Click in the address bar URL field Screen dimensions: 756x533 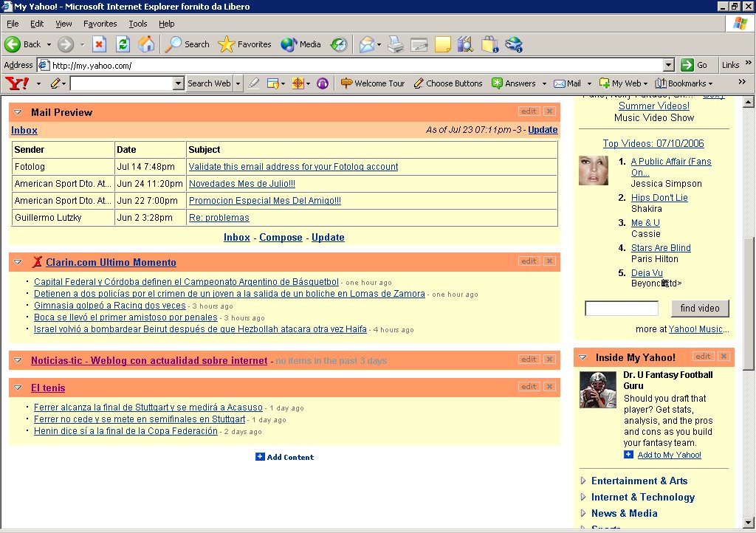pyautogui.click(x=357, y=65)
